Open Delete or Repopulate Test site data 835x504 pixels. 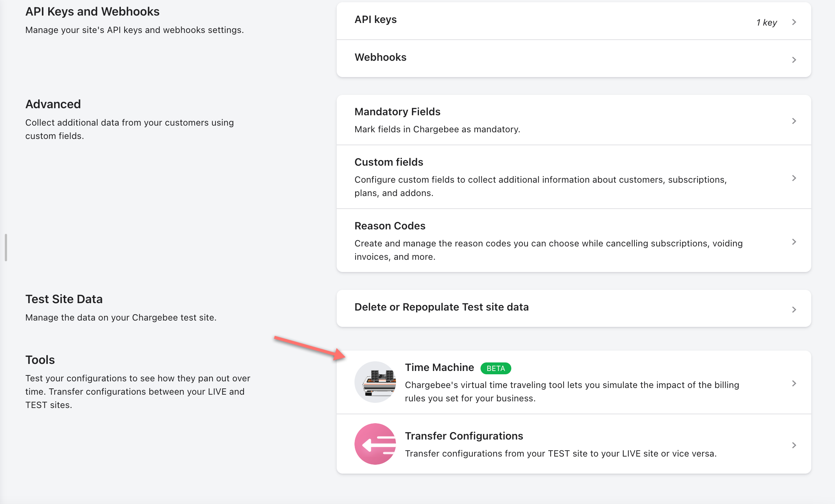coord(441,307)
